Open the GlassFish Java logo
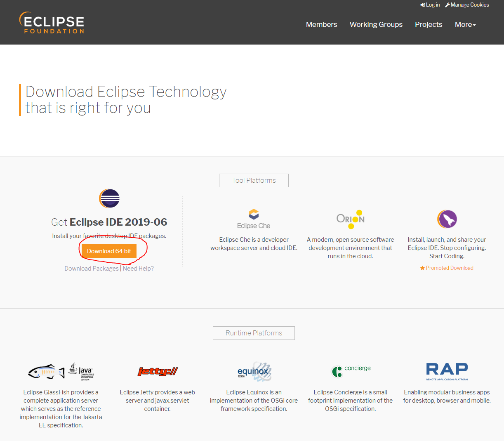 coord(61,372)
